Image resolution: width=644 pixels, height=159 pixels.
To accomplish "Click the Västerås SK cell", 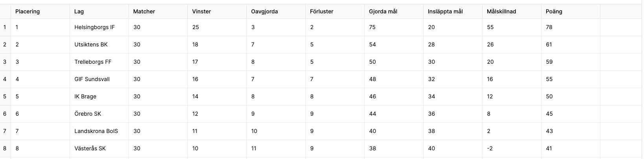I will [99, 148].
